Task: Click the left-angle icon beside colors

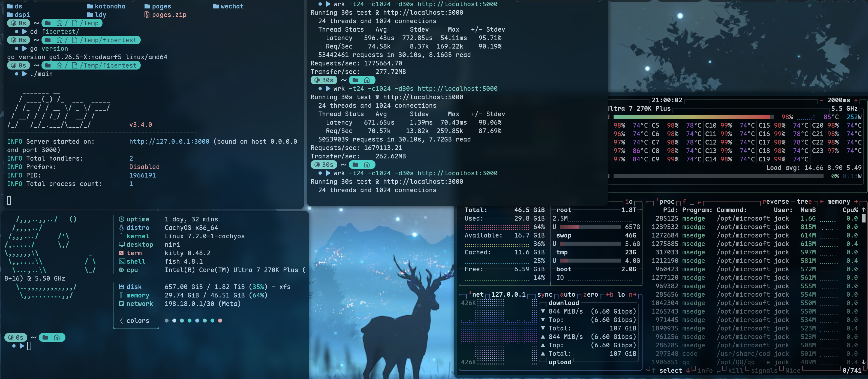Action: pyautogui.click(x=121, y=321)
